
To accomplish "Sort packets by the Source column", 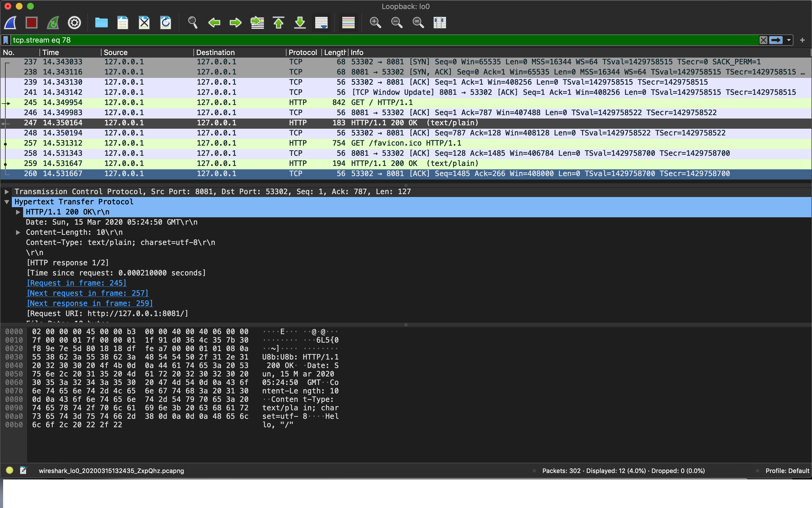I will pyautogui.click(x=147, y=52).
